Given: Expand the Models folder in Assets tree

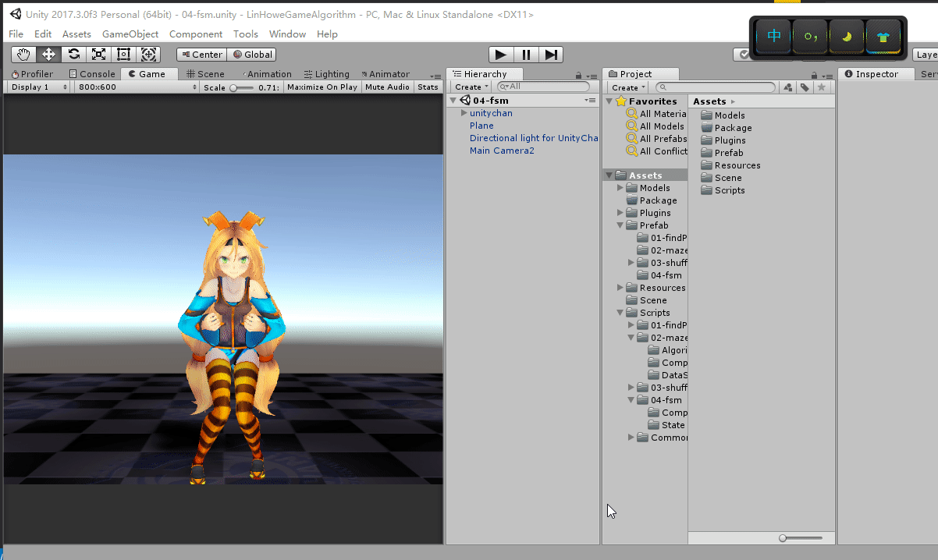Looking at the screenshot, I should click(x=620, y=188).
